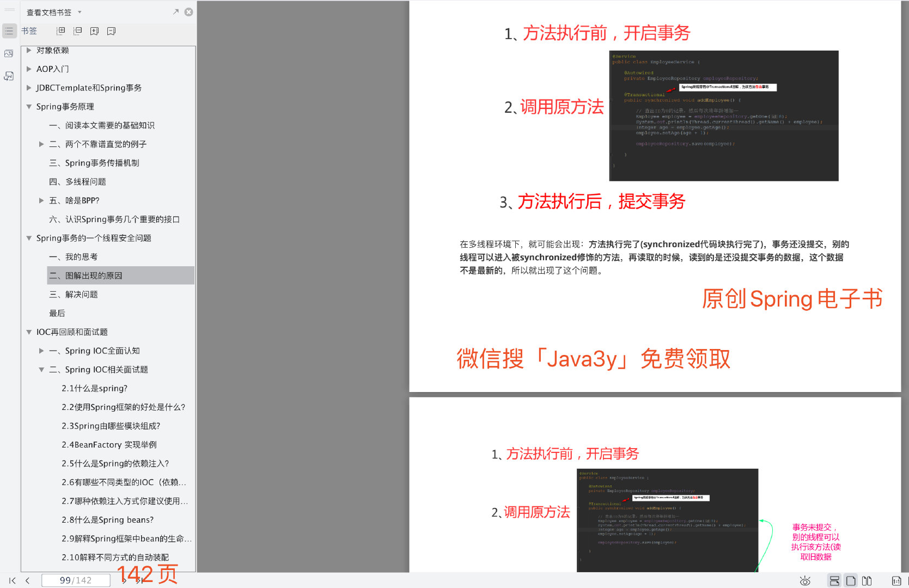Jump to 2.8什么是Spring beans? bookmark
909x588 pixels.
point(108,520)
